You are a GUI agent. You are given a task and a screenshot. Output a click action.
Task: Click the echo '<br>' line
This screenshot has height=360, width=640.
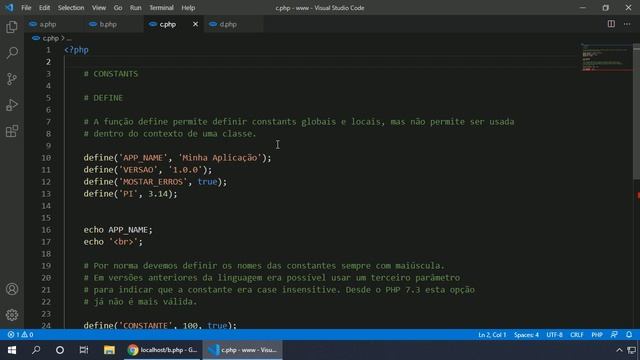[x=113, y=242]
